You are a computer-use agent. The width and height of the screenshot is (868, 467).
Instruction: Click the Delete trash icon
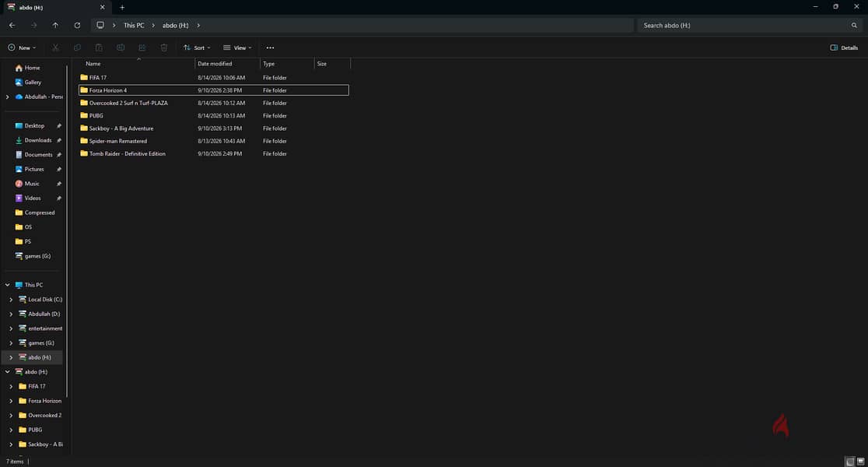pyautogui.click(x=164, y=47)
